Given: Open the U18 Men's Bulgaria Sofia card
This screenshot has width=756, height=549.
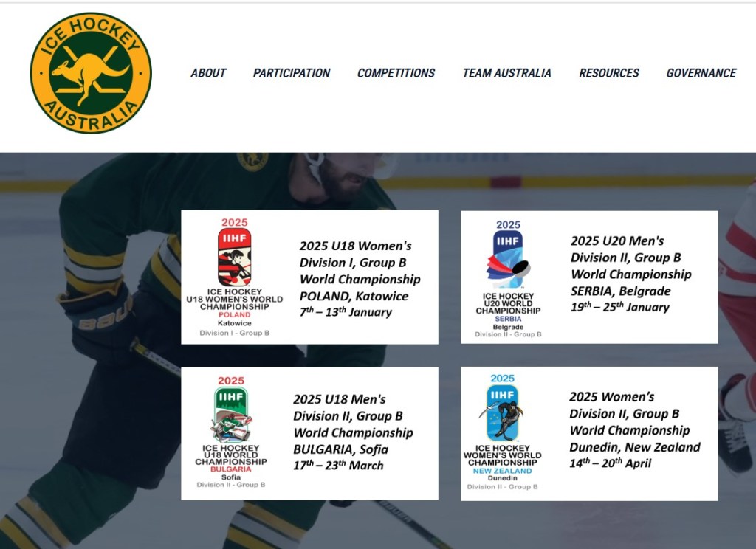Looking at the screenshot, I should 309,434.
